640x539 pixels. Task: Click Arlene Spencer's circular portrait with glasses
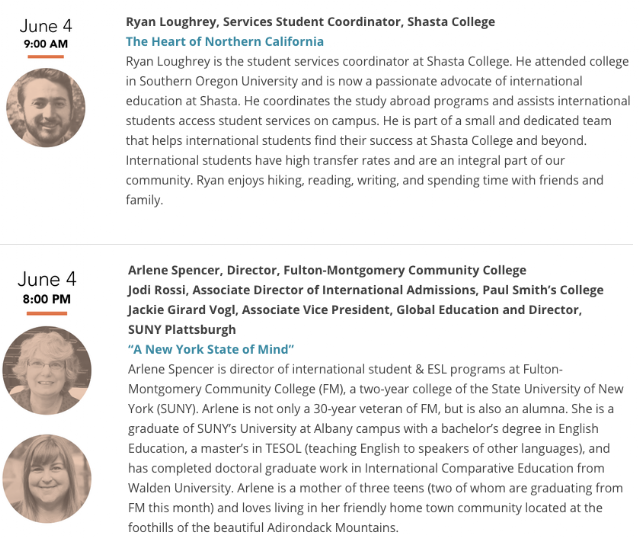coord(47,370)
